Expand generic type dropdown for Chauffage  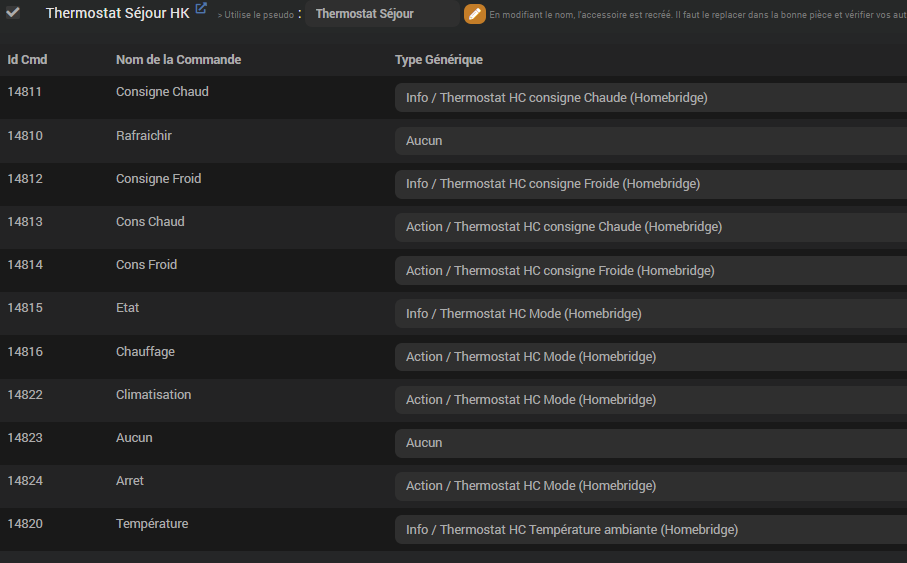pyautogui.click(x=650, y=357)
